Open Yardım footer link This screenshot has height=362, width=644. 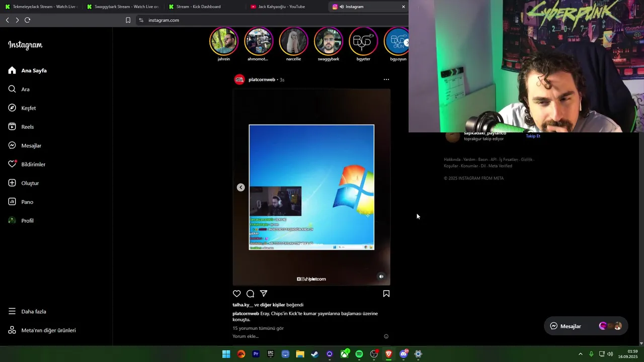[x=469, y=159]
